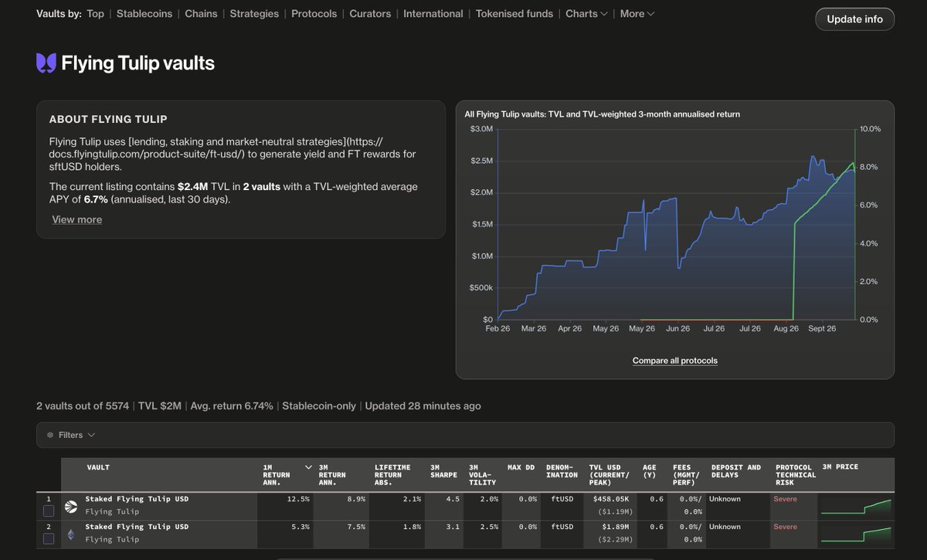Expand the More dropdown in top nav
The height and width of the screenshot is (560, 927).
click(637, 14)
